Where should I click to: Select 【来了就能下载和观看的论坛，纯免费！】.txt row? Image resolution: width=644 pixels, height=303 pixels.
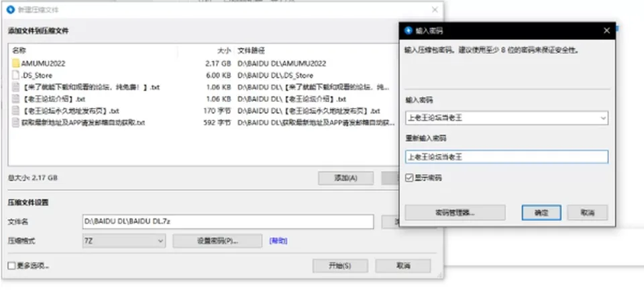203,87
